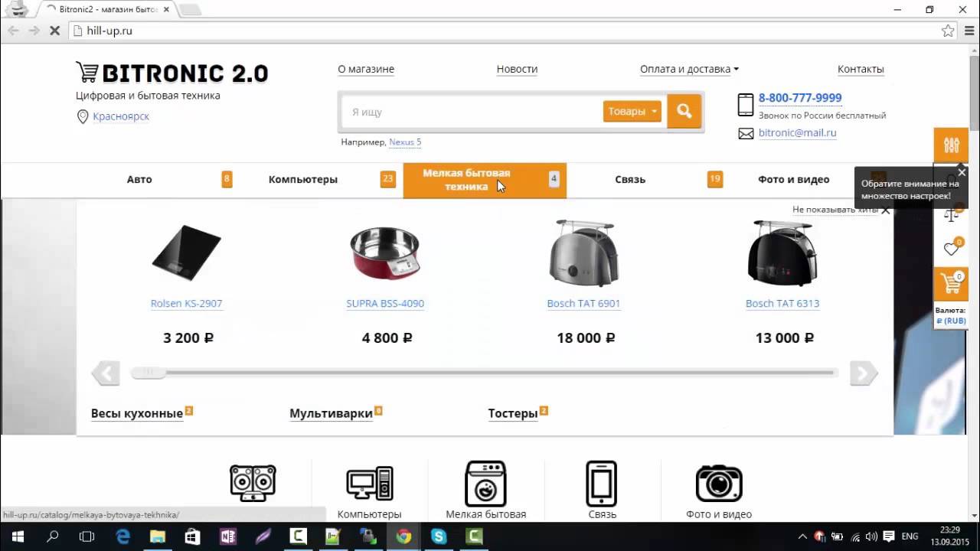The height and width of the screenshot is (551, 980).
Task: Open Мультиварки subcategory
Action: [x=331, y=413]
